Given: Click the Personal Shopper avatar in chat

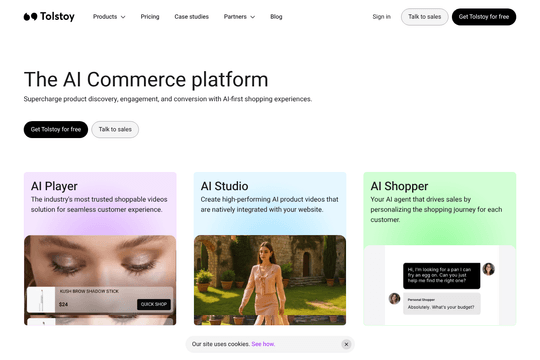Looking at the screenshot, I should (394, 298).
